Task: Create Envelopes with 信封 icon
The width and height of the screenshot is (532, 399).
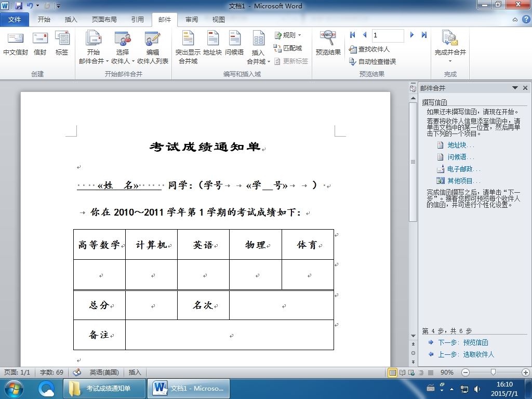Action: point(40,44)
